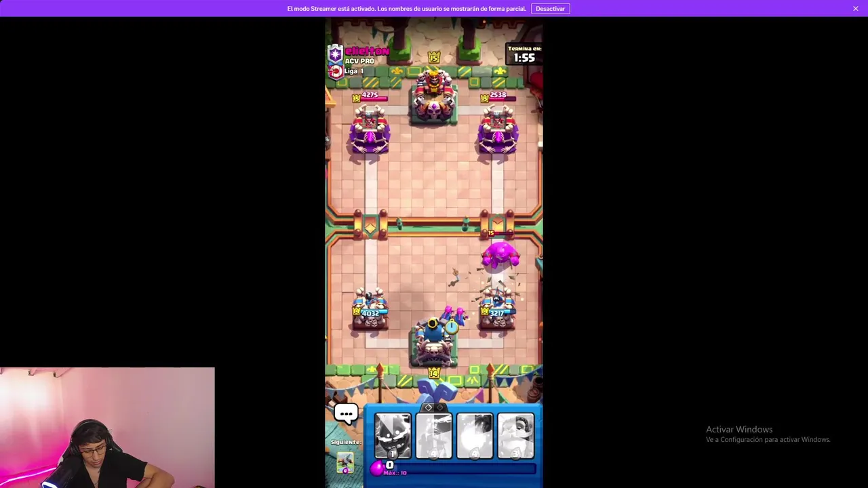Click the Liga 1 league badge icon
This screenshot has width=868, height=488.
click(x=335, y=70)
